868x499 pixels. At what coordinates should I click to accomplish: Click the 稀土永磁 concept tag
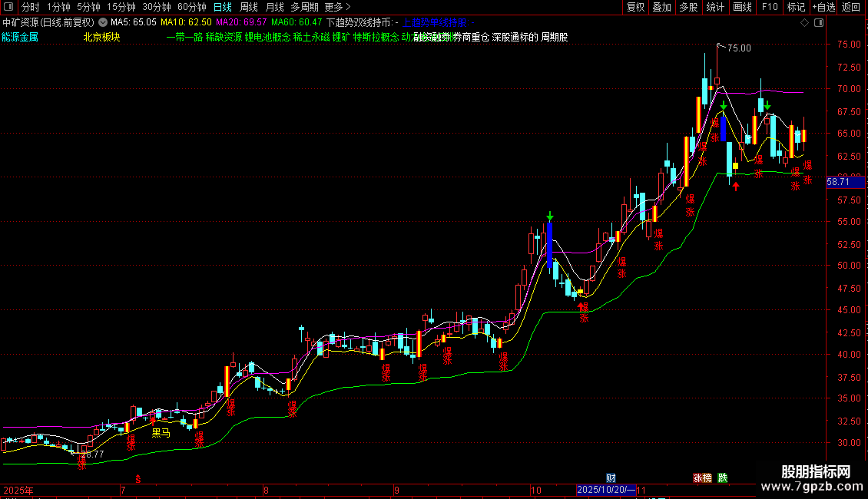click(x=311, y=37)
